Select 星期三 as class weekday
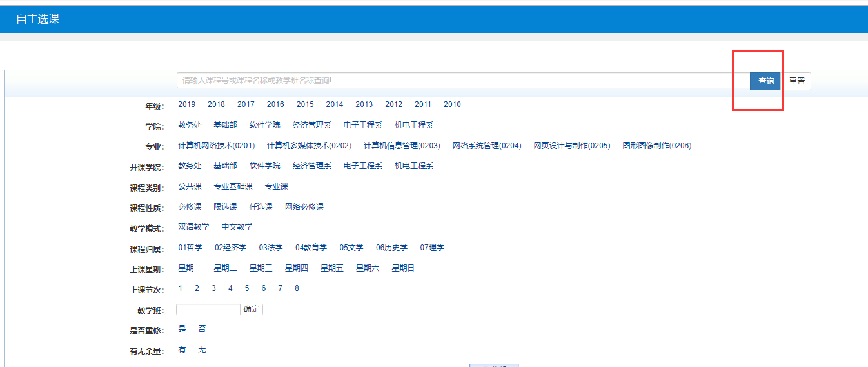 pos(261,268)
